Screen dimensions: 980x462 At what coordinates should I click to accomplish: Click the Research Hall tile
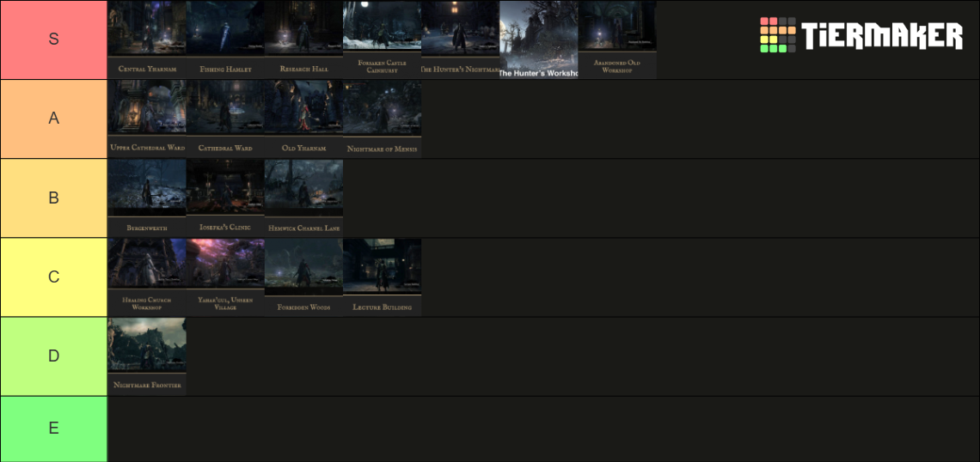303,40
